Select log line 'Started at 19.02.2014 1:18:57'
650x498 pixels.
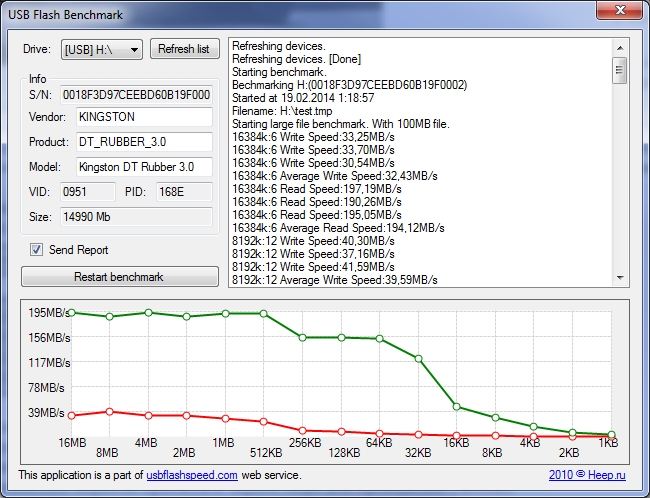(303, 98)
